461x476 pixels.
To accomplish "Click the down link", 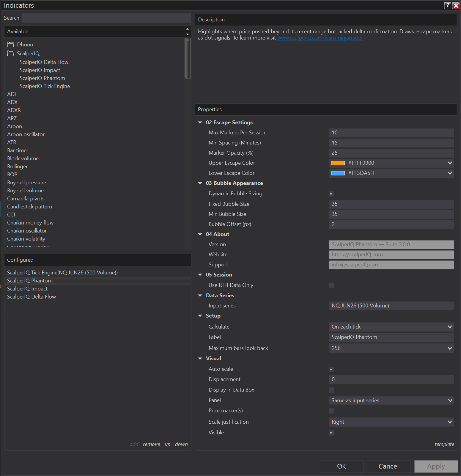I will point(181,444).
